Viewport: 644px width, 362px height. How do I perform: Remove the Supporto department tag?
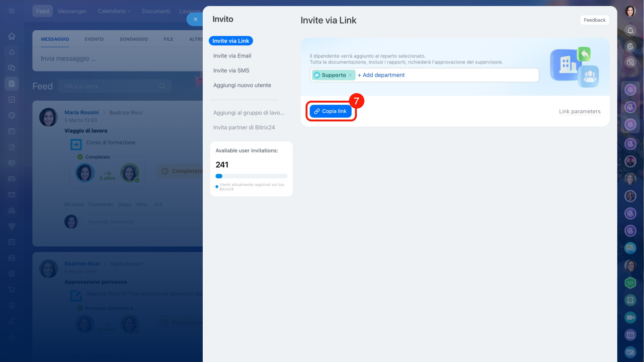coord(350,75)
